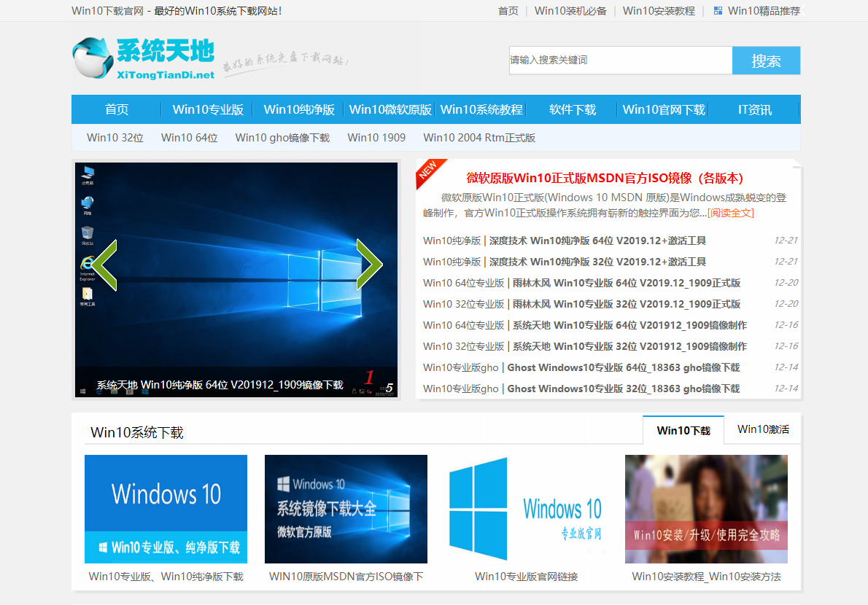868x605 pixels.
Task: Open 深度技术 Win10纯净版 64位 V2019.12 article
Action: (x=597, y=241)
